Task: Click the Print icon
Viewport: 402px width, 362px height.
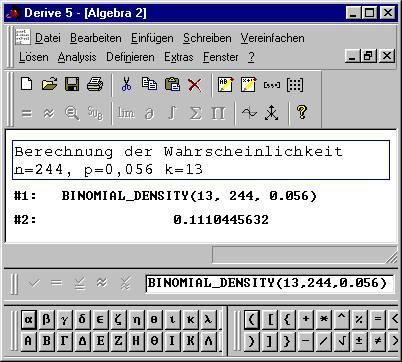Action: pyautogui.click(x=95, y=84)
